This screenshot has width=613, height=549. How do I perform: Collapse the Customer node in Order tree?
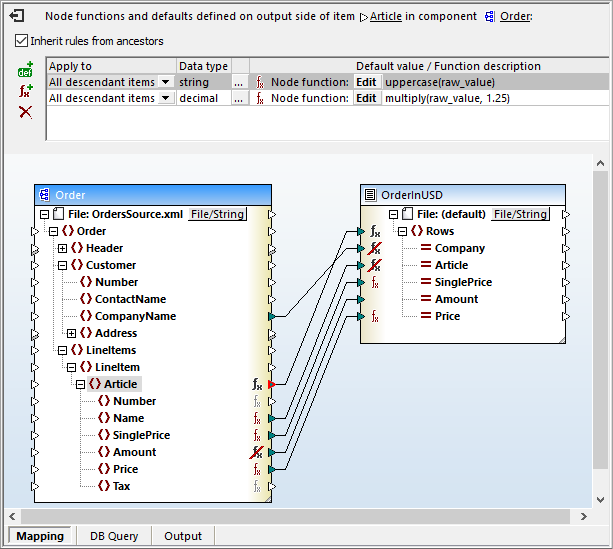(x=62, y=265)
